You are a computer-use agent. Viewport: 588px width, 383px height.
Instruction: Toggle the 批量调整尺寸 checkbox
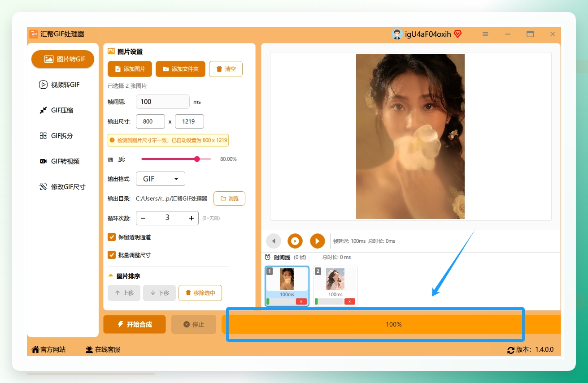(x=112, y=255)
